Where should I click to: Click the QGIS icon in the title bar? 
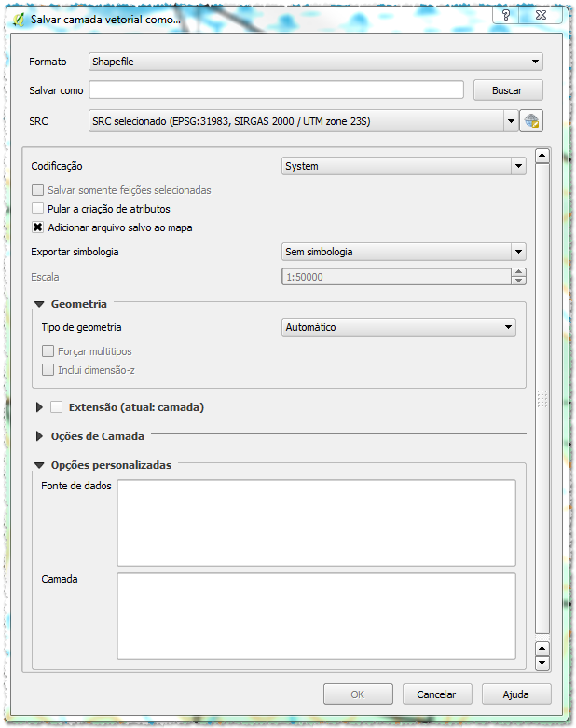[x=19, y=18]
